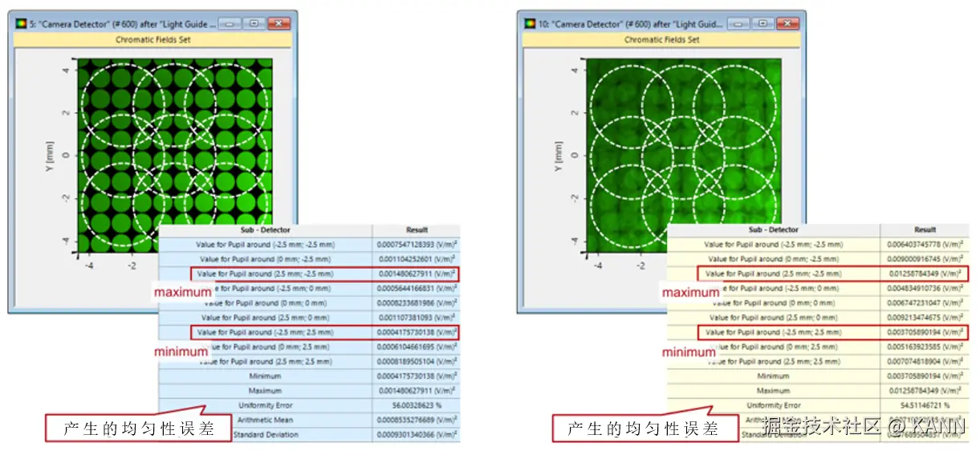Click the irradiance plot image in window 5
This screenshot has width=980, height=451.
(x=175, y=155)
